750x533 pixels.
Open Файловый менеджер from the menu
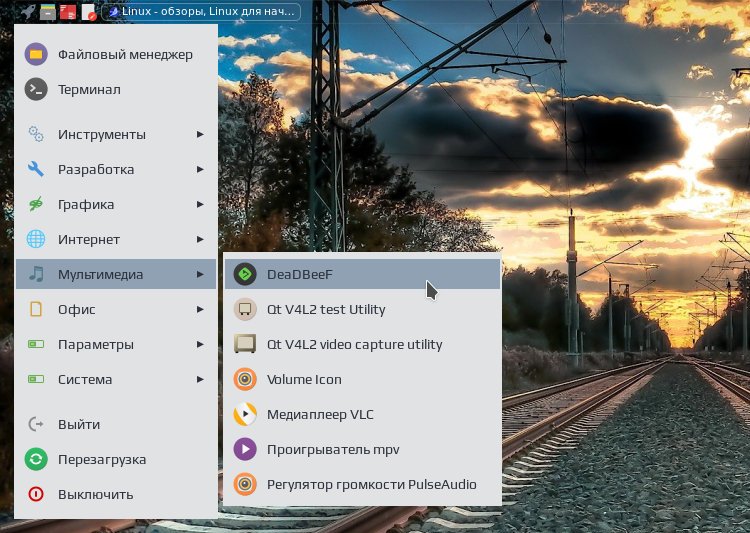(x=116, y=54)
